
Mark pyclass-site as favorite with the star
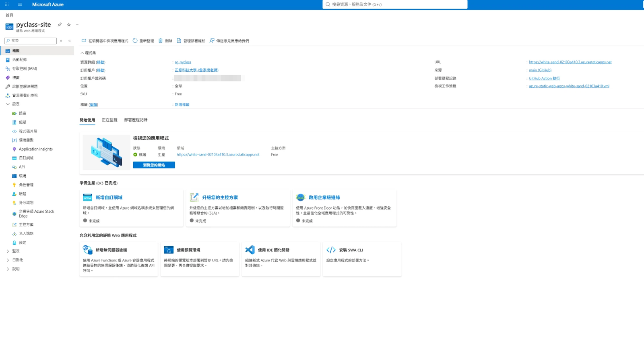tap(69, 25)
